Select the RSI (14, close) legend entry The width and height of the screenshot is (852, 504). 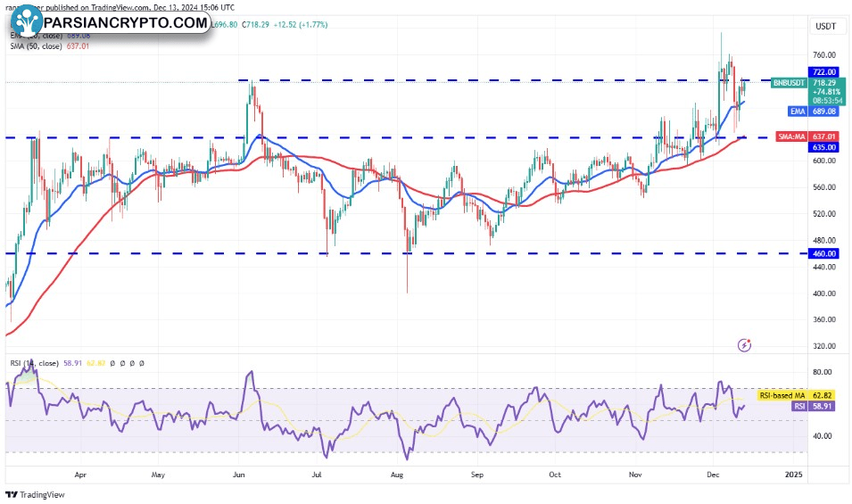(34, 363)
